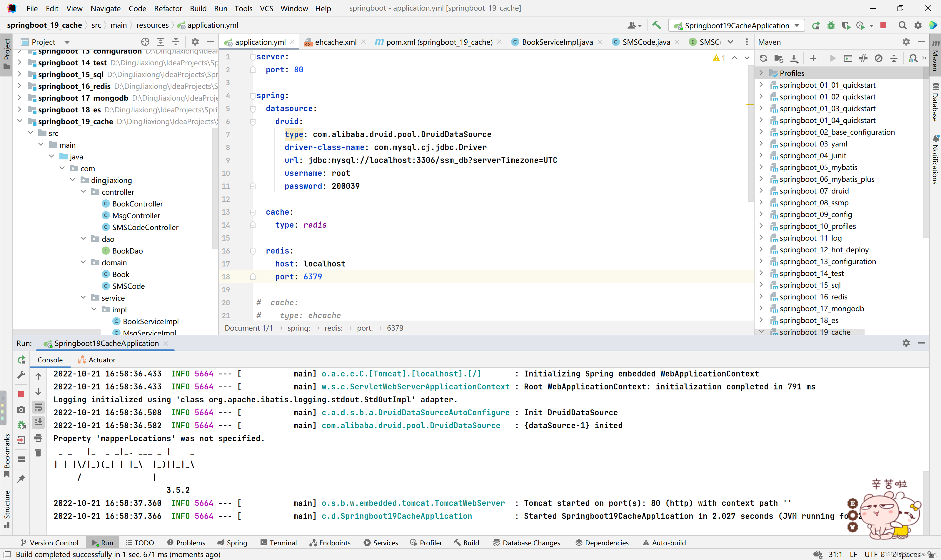Collapse the controller package folder

coord(84,192)
